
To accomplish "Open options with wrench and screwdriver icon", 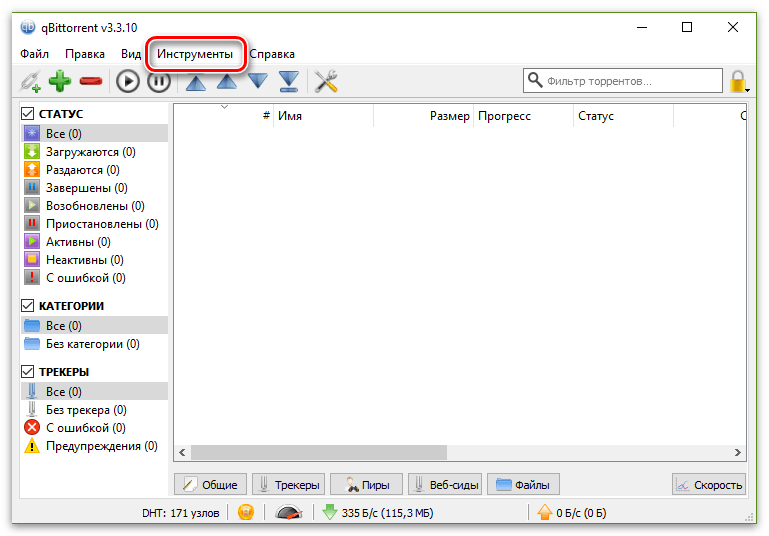I will [326, 81].
